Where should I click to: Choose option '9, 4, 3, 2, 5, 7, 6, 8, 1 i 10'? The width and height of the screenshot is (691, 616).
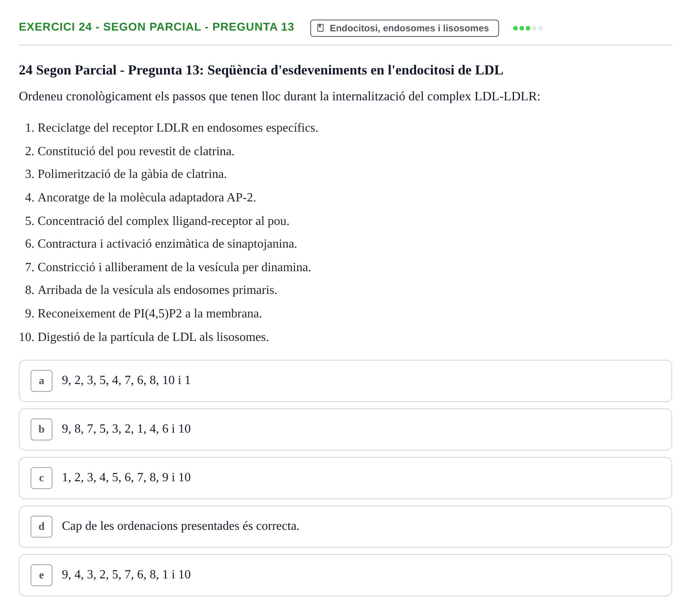[345, 575]
